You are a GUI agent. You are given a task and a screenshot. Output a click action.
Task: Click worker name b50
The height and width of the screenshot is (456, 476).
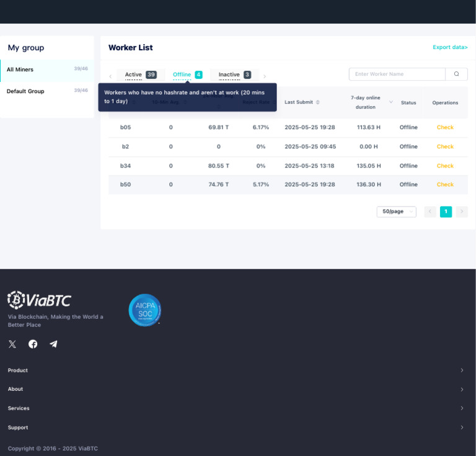pos(125,184)
